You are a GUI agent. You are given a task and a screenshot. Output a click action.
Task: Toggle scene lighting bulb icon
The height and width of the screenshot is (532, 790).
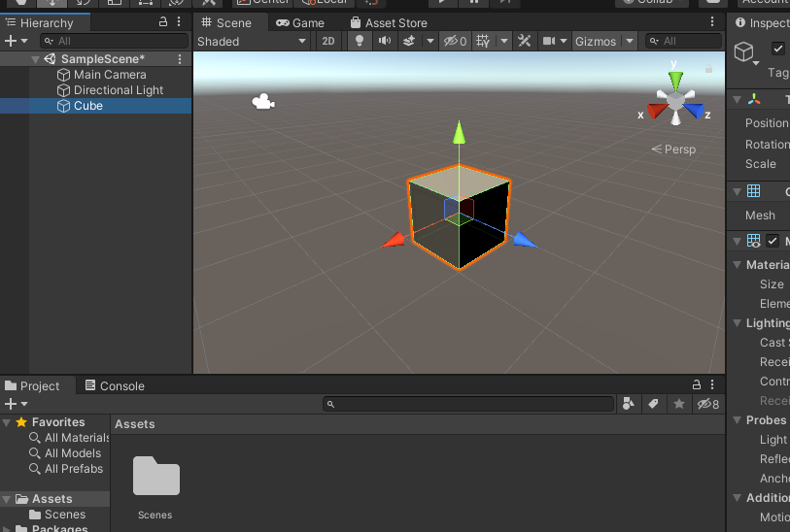(360, 41)
